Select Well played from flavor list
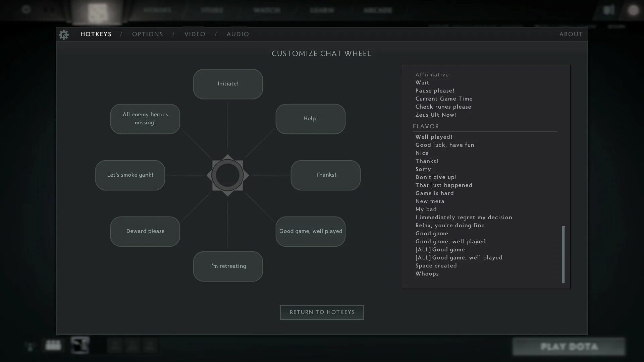The width and height of the screenshot is (644, 362). click(434, 136)
